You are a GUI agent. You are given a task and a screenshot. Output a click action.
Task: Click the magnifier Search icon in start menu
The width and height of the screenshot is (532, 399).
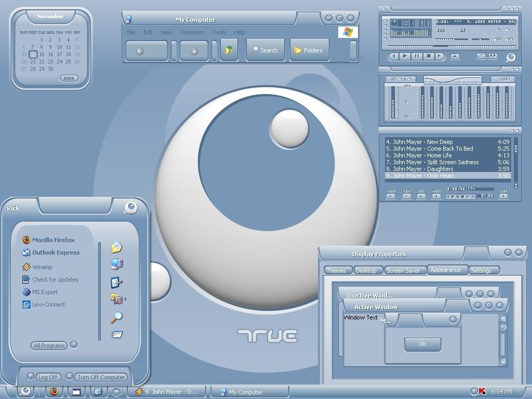pos(116,317)
